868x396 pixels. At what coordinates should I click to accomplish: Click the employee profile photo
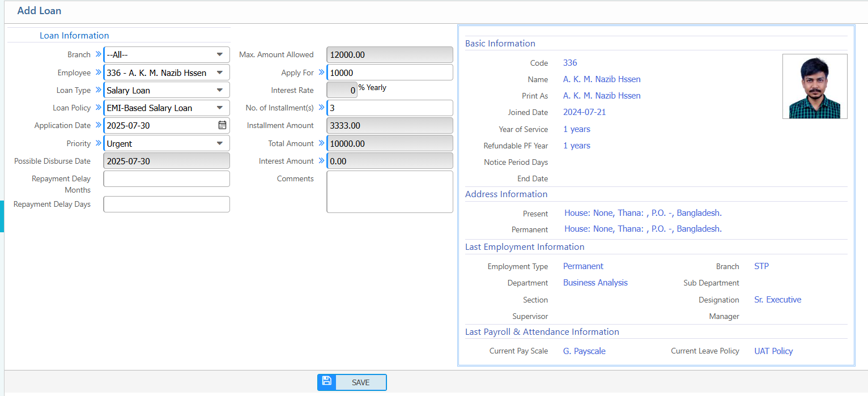tap(814, 86)
